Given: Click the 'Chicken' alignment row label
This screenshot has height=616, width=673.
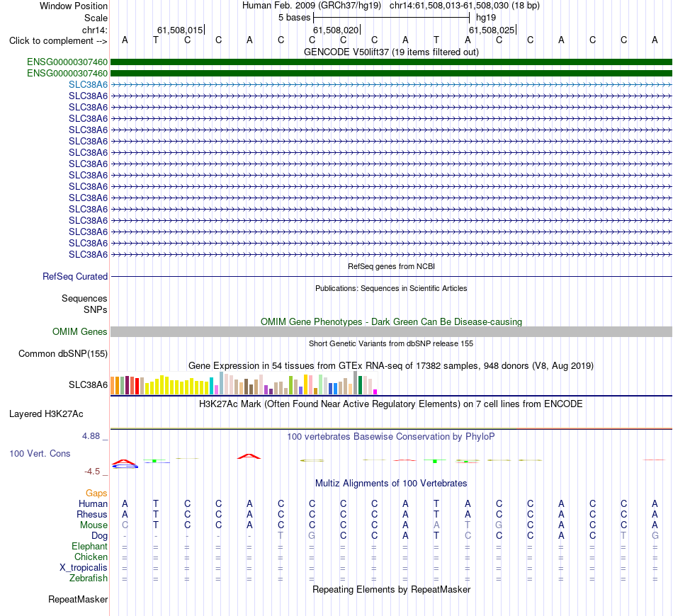Looking at the screenshot, I should click(91, 557).
